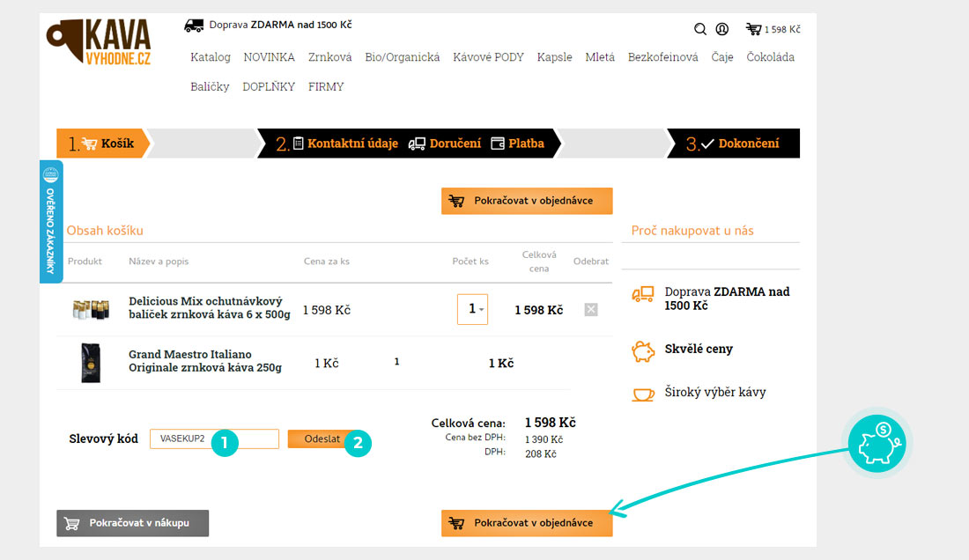Open the Grand Maestro Italiano product link
Viewport: 969px width, 560px height.
coord(204,361)
